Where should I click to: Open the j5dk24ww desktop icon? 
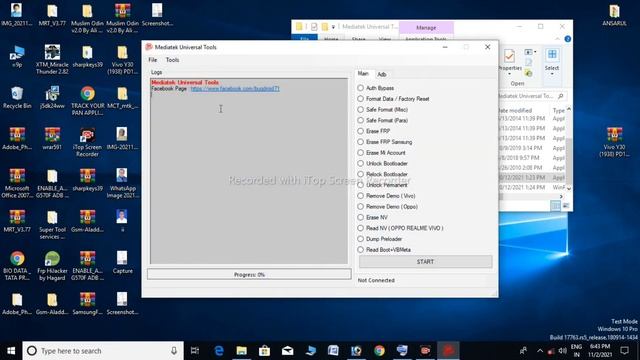pos(52,98)
